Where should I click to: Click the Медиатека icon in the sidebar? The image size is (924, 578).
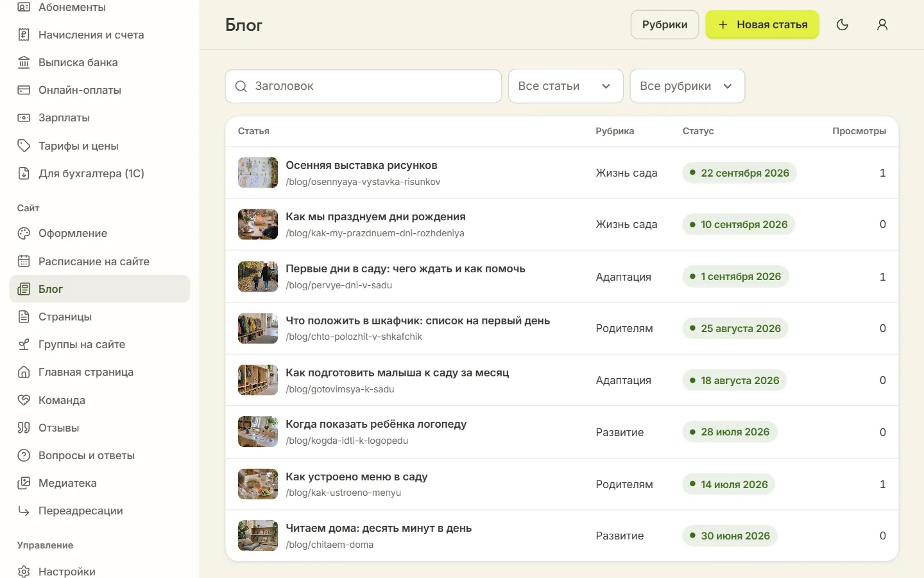coord(24,483)
